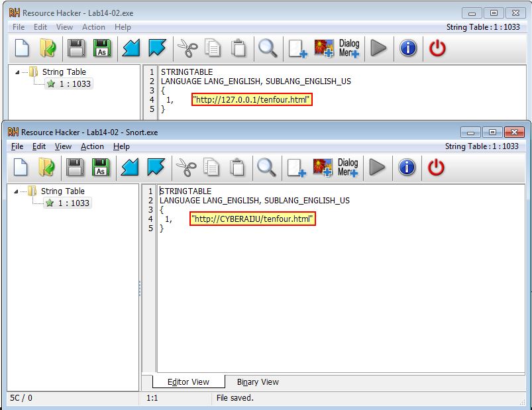This screenshot has width=532, height=410.
Task: Dialog Merge icon in Lab14-02.exe window
Action: (349, 48)
